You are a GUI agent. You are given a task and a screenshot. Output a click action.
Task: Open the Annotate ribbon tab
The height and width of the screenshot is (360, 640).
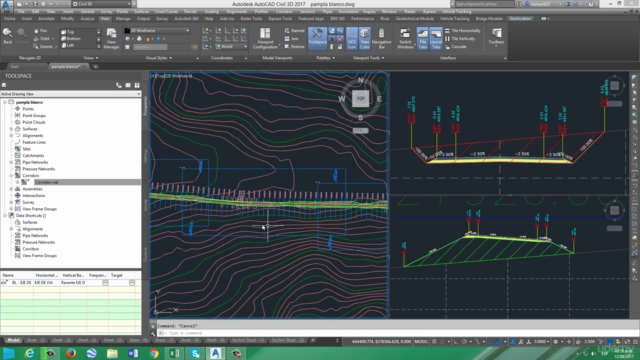(46, 19)
